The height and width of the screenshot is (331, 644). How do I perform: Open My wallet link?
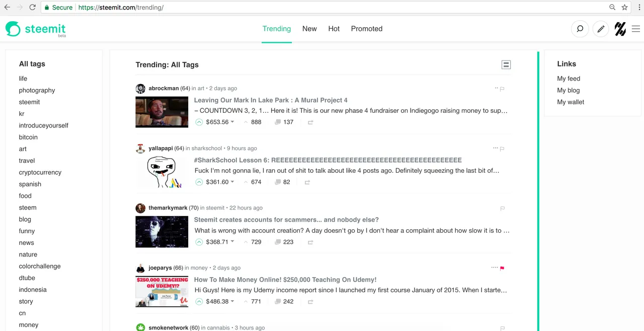(571, 102)
